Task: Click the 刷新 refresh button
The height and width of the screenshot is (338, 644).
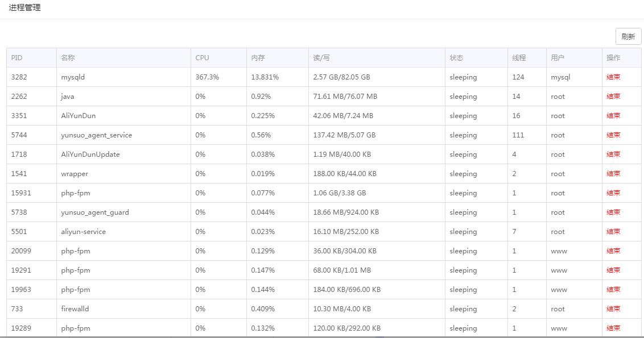Action: 628,36
